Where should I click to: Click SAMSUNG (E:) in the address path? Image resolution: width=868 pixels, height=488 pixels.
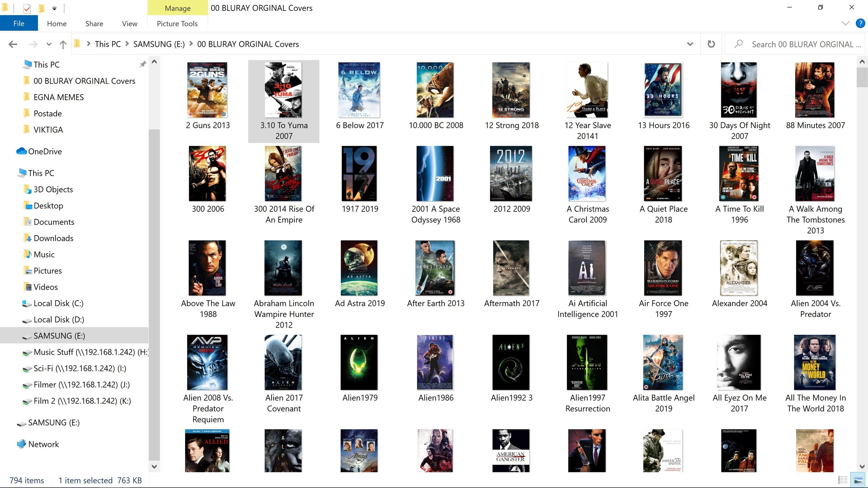point(159,44)
